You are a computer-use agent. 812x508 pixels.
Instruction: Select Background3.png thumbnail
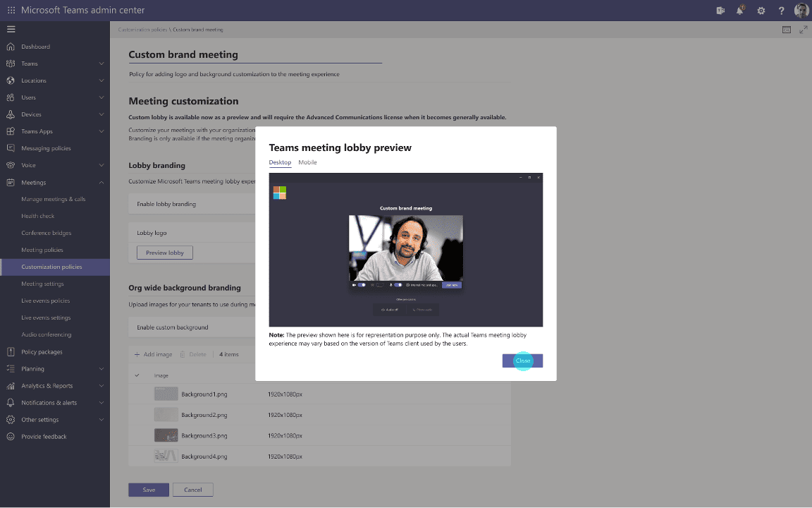166,435
